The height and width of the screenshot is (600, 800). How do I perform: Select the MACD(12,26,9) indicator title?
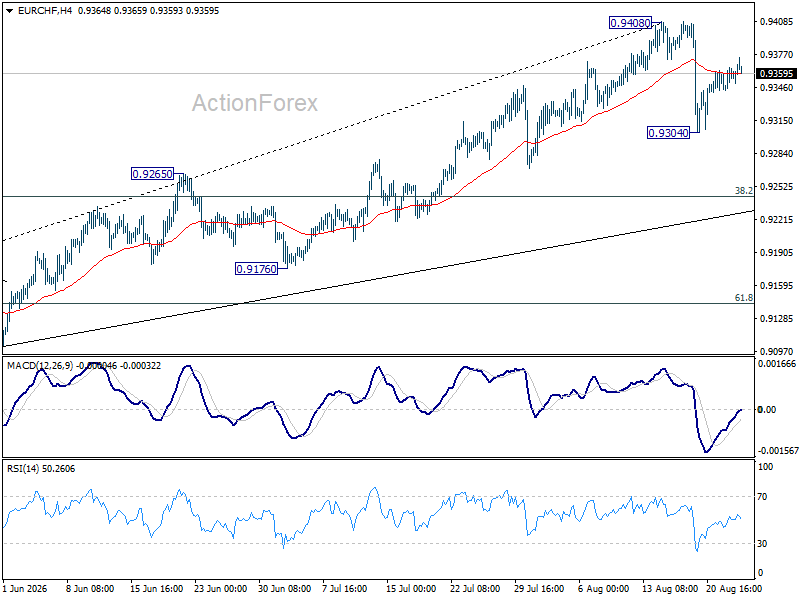click(40, 366)
